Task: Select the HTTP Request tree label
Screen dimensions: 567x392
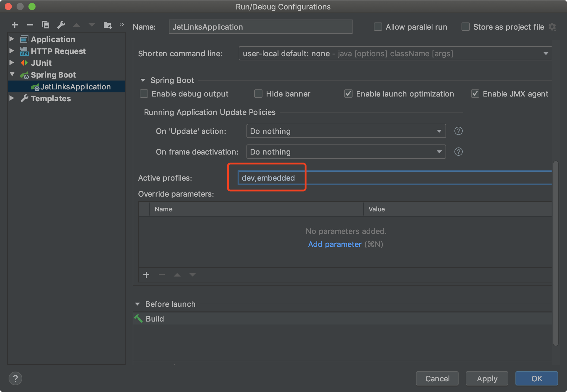Action: (58, 51)
